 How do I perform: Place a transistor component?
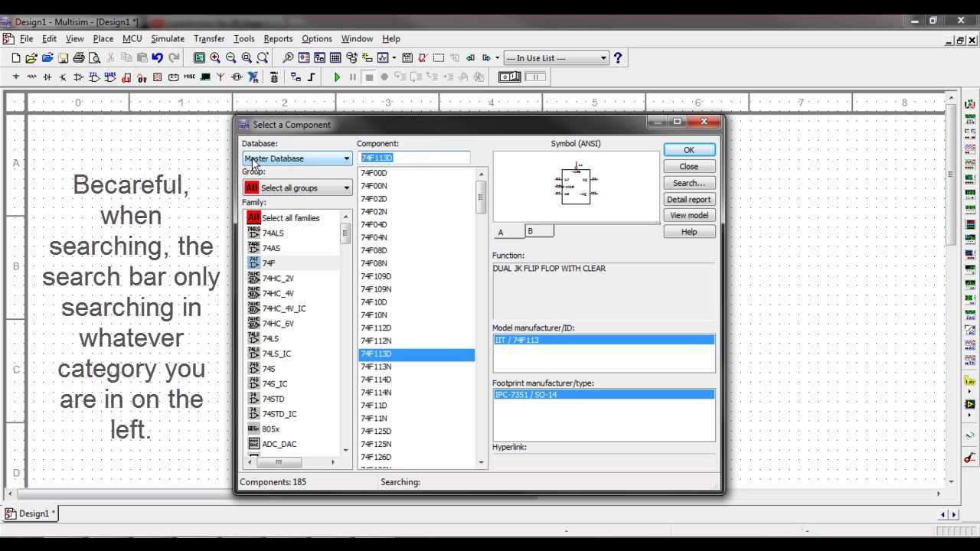[x=63, y=77]
